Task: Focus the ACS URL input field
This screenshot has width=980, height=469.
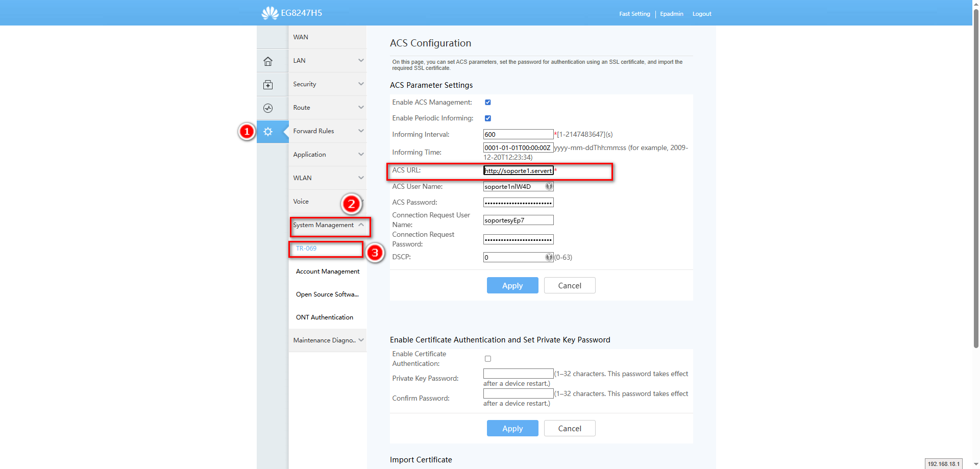Action: [518, 170]
